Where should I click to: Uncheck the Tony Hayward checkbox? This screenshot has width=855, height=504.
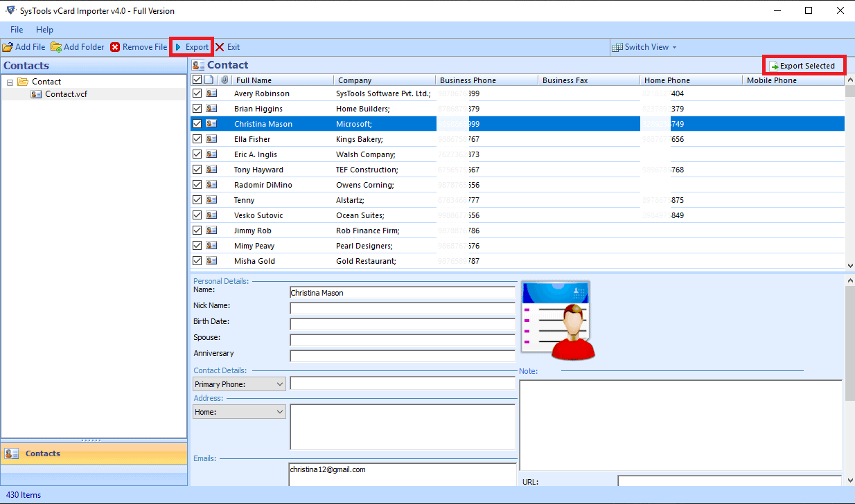pos(197,170)
